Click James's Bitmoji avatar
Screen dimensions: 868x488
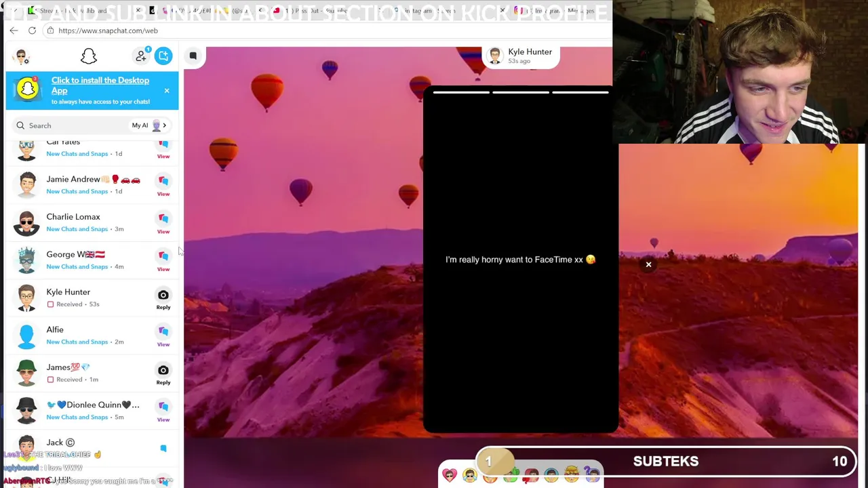tap(26, 373)
